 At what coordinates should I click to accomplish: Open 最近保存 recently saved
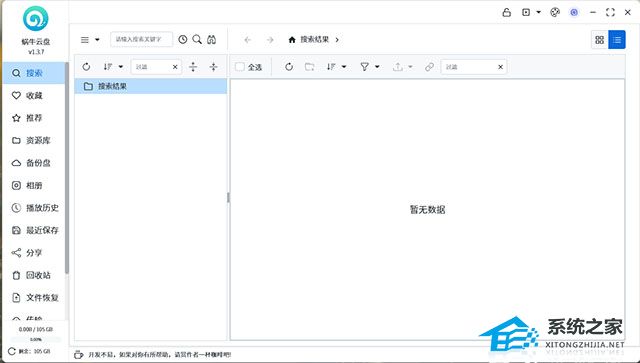(x=33, y=230)
